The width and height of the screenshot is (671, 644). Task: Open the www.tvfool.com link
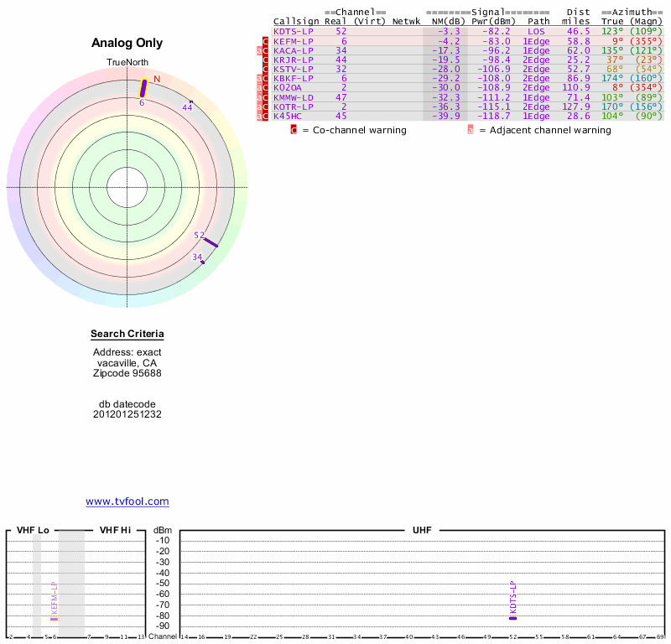click(127, 501)
